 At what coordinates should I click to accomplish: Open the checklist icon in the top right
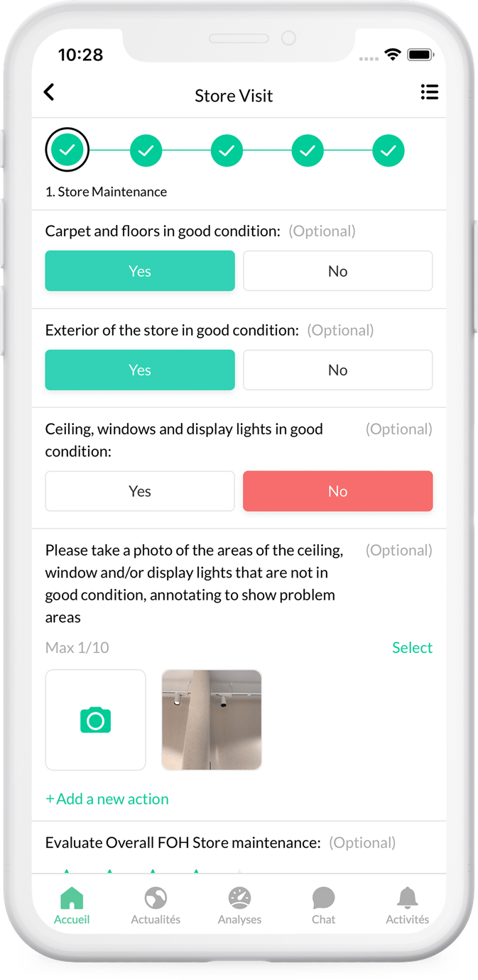430,92
